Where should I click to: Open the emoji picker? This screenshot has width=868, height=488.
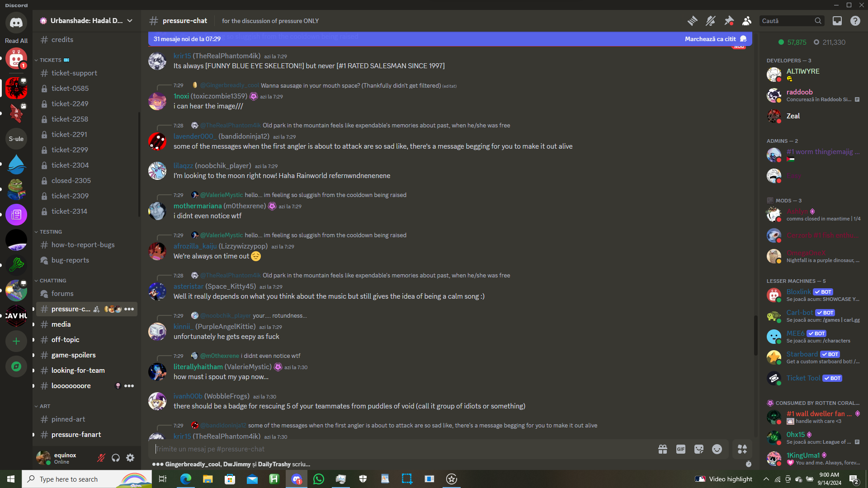click(717, 449)
